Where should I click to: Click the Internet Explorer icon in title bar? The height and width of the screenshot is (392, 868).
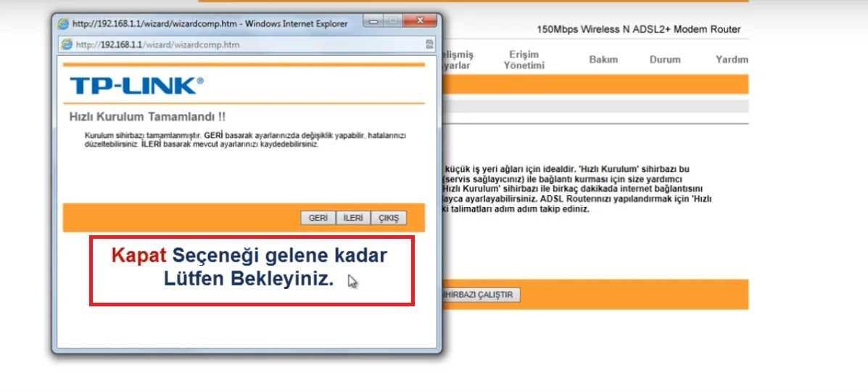point(65,25)
